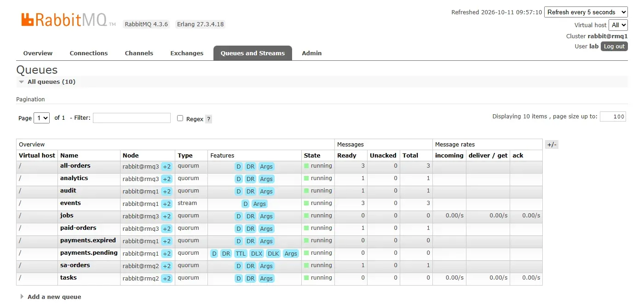Open the Overview tab

tap(38, 53)
